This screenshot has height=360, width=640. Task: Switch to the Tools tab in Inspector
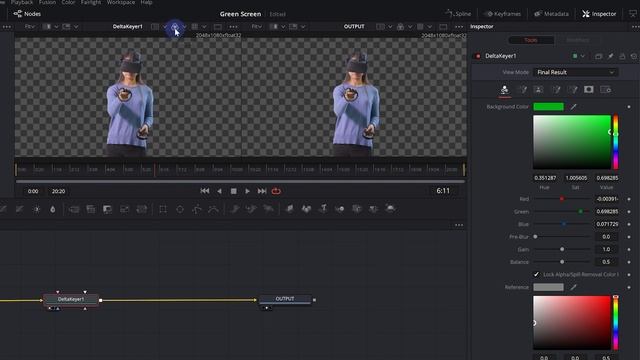tap(531, 40)
